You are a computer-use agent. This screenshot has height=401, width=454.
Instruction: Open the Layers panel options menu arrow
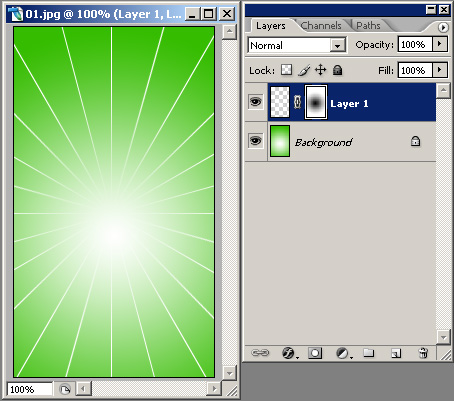point(443,27)
